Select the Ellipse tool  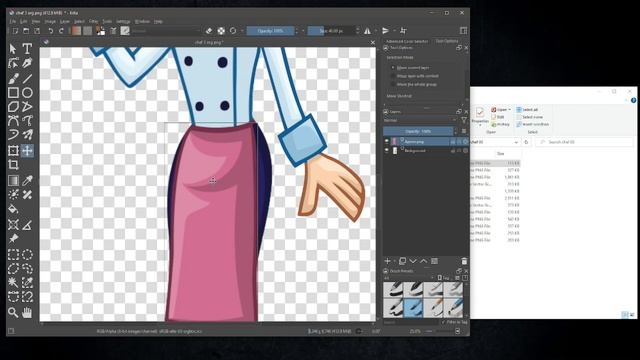27,93
